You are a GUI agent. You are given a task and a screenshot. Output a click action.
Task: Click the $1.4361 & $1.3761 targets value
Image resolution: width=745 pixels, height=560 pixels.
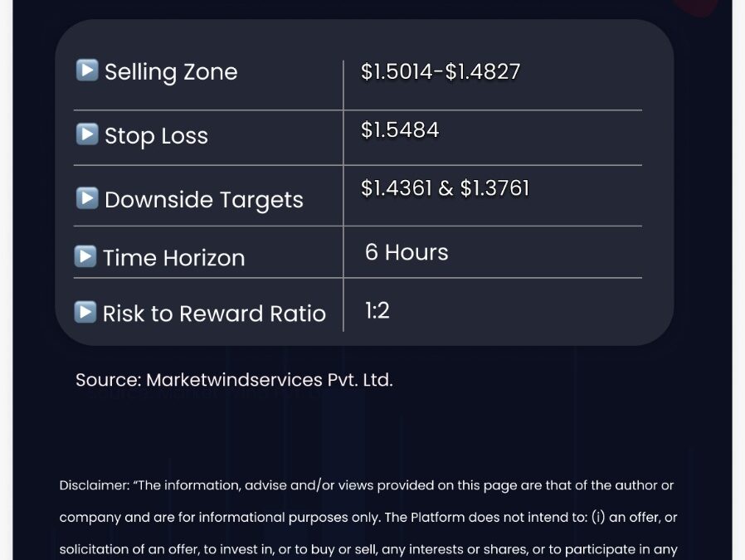click(x=446, y=188)
